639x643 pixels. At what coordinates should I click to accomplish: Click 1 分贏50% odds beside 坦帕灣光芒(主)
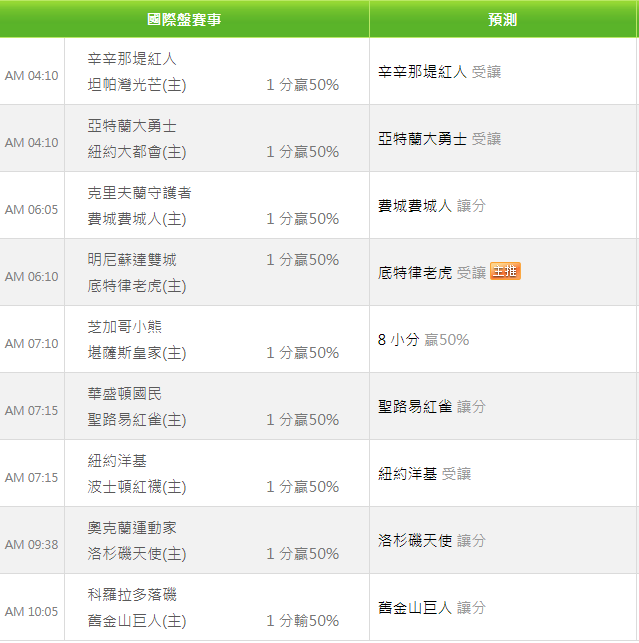303,85
